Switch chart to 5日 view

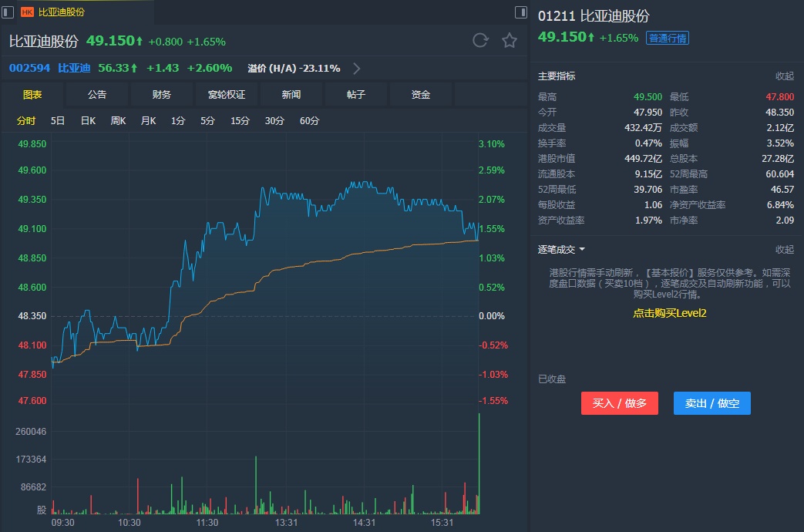(58, 121)
